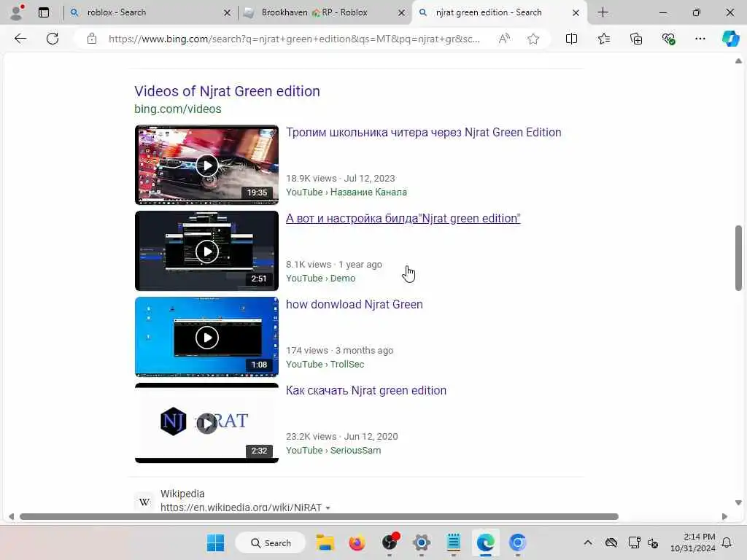Click the taskbar Search box
The width and height of the screenshot is (747, 560).
271,542
